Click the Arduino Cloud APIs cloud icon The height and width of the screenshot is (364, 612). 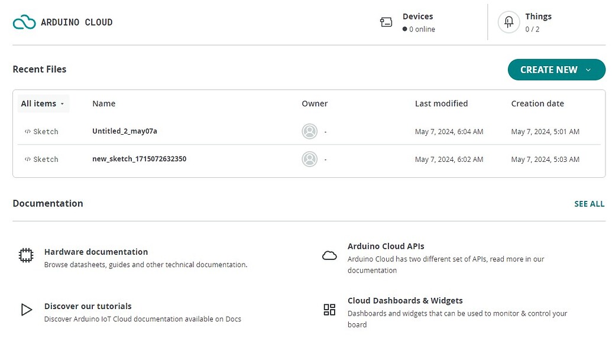pos(329,255)
